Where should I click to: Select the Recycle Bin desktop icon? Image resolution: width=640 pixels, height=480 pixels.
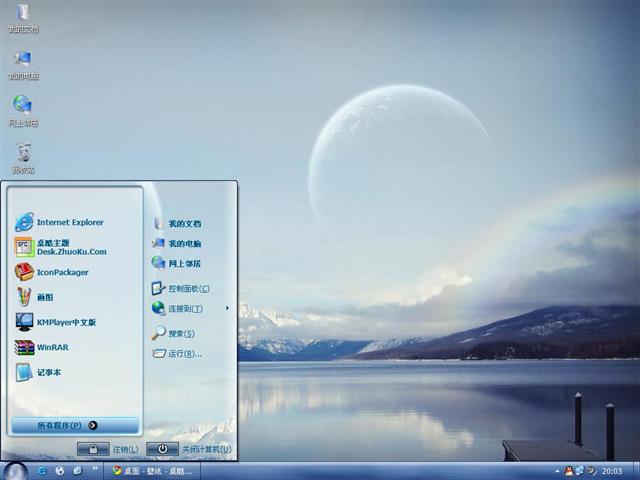(x=23, y=158)
